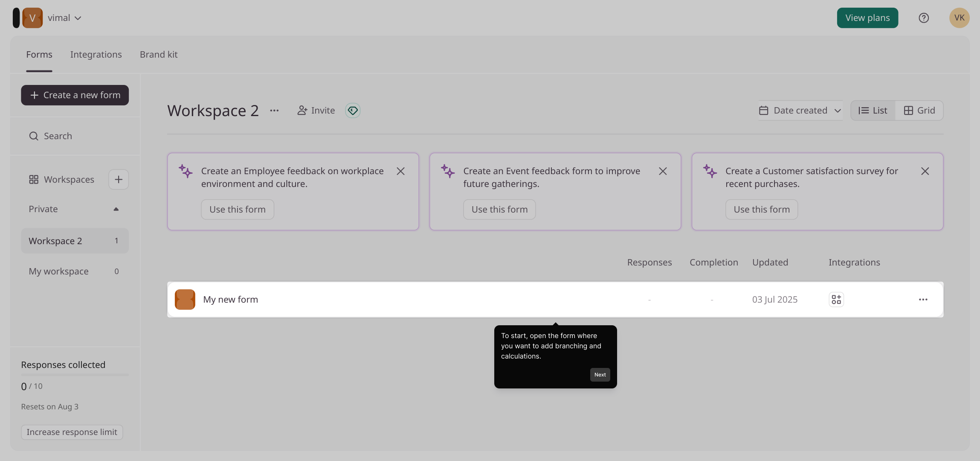
Task: Open the Date created sort dropdown
Action: click(800, 111)
